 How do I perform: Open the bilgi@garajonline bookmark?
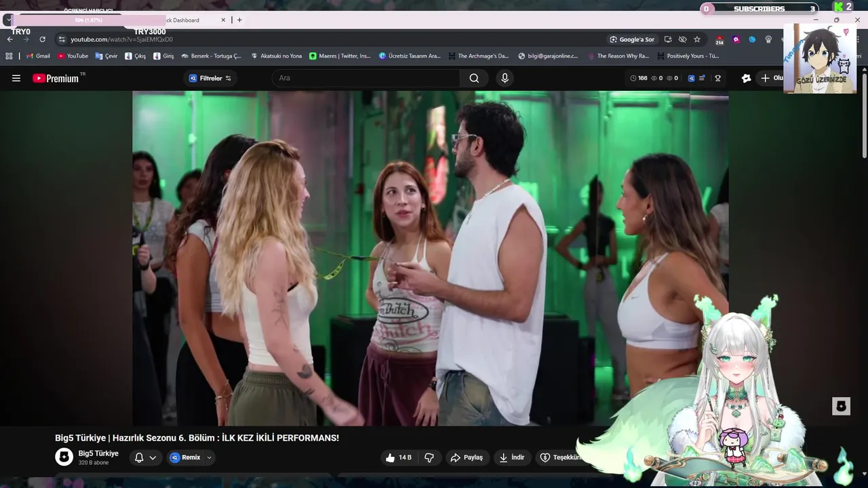click(x=548, y=56)
